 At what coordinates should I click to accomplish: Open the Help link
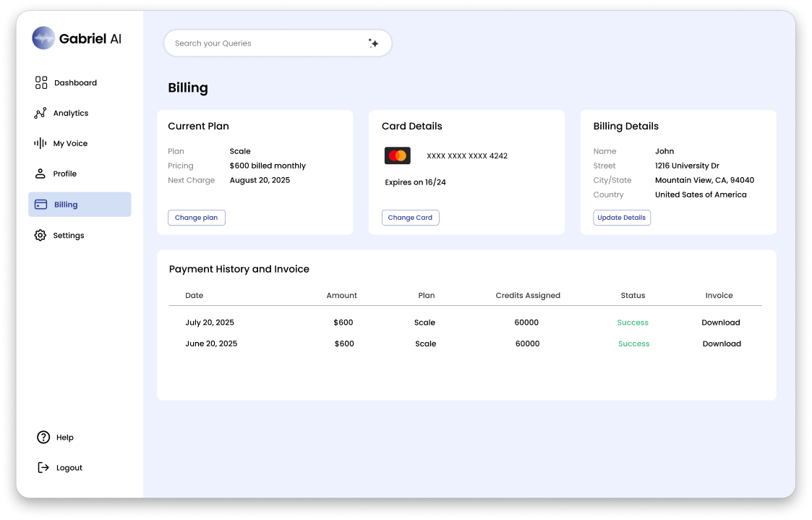tap(65, 438)
